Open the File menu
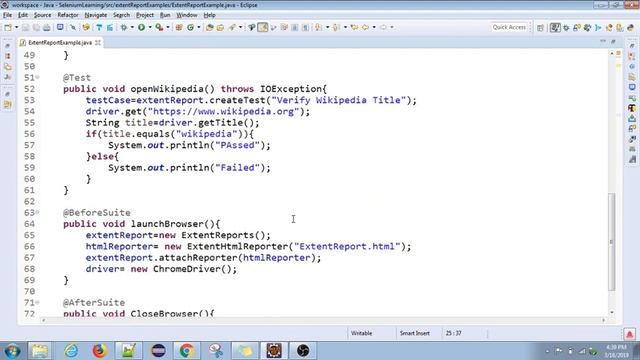The height and width of the screenshot is (360, 640). coord(7,15)
